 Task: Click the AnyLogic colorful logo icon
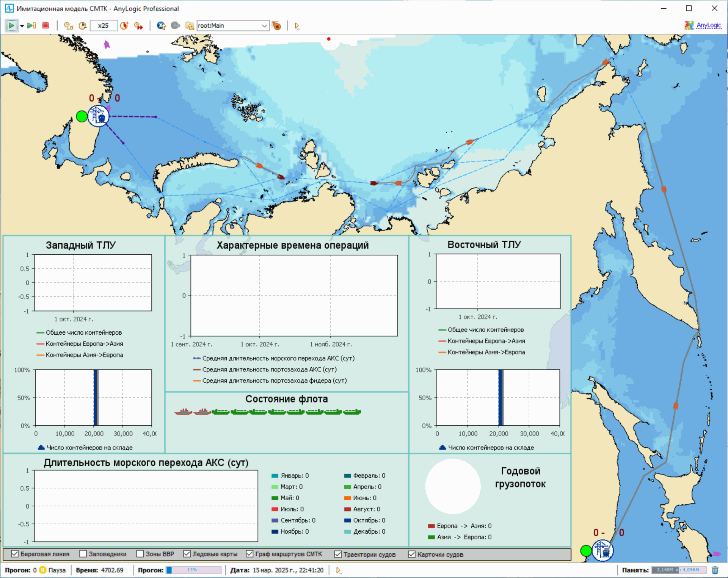coord(689,25)
